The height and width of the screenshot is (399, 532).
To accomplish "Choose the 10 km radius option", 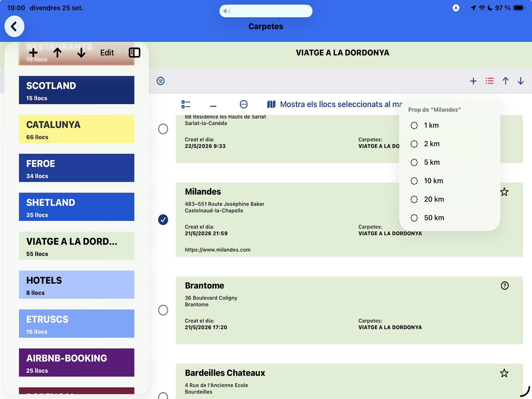I will point(449,181).
